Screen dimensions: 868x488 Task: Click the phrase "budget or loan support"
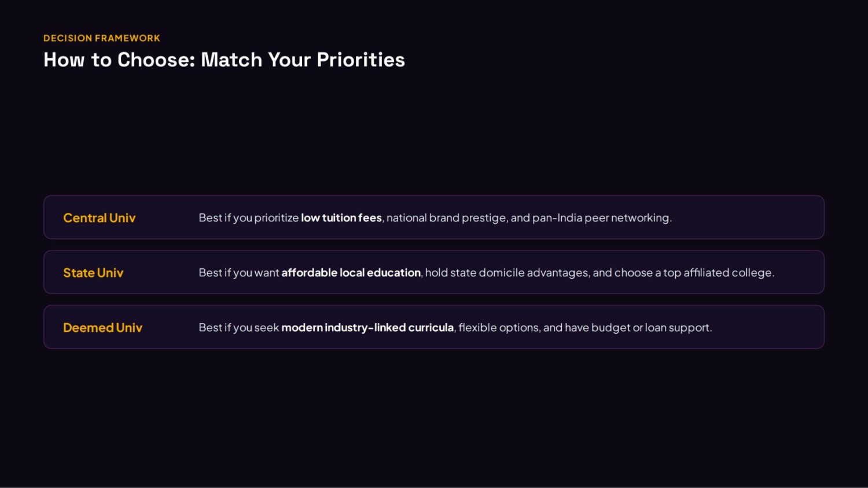coord(650,328)
